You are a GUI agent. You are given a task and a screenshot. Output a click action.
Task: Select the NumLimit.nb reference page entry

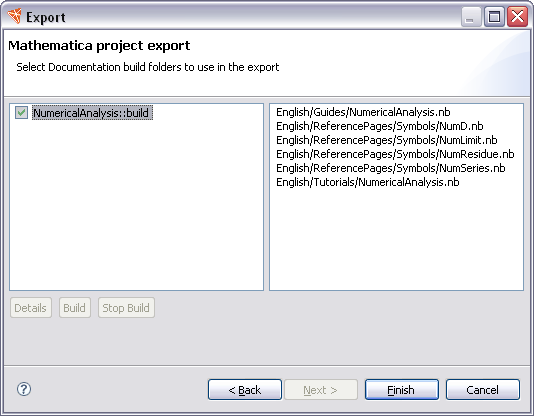tap(387, 140)
